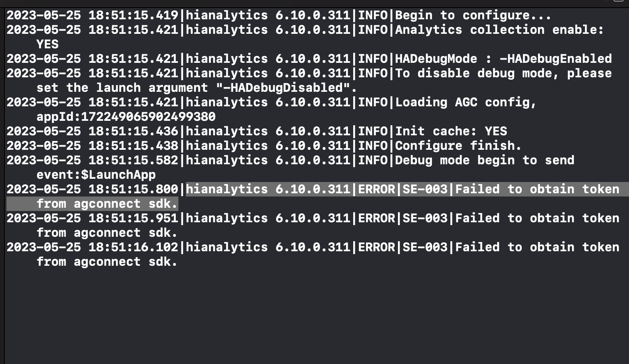629x364 pixels.
Task: Click the wrapped 'YES' continuation under Analytics collection
Action: point(47,44)
